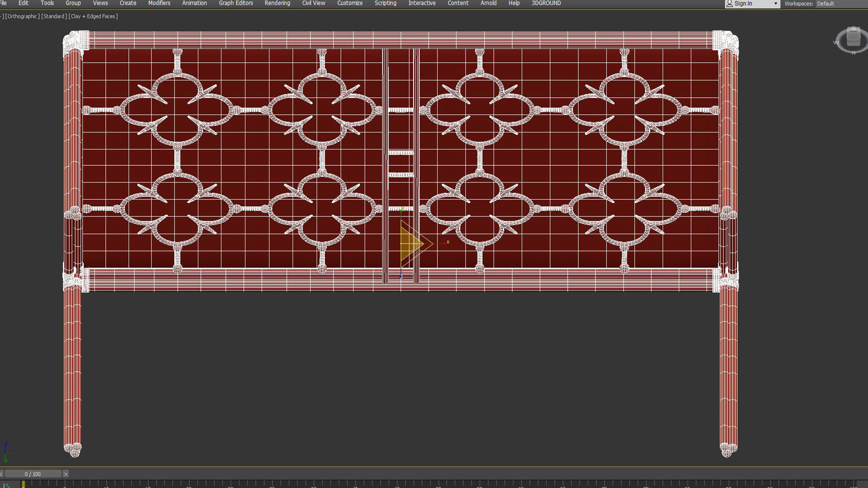868x488 pixels.
Task: Click the mini curve editor icon
Action: coord(7,485)
